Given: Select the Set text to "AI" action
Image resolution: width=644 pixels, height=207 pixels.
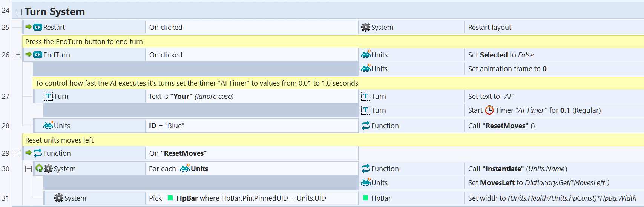Looking at the screenshot, I should 491,96.
